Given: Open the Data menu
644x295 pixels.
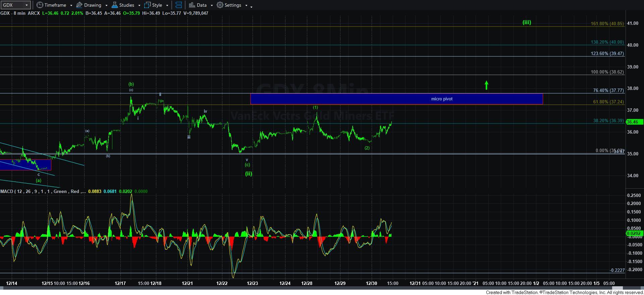Looking at the screenshot, I should pos(198,5).
